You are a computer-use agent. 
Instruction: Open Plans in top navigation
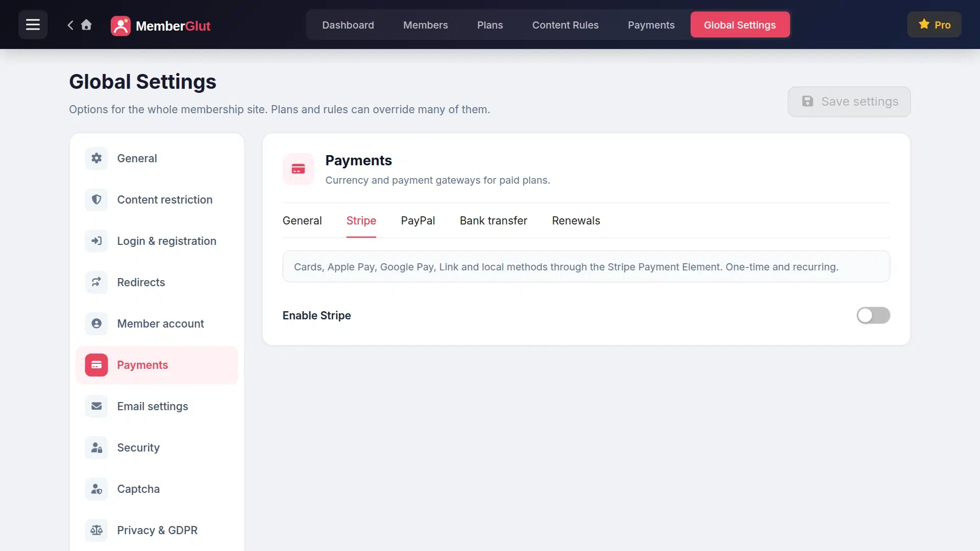coord(490,25)
